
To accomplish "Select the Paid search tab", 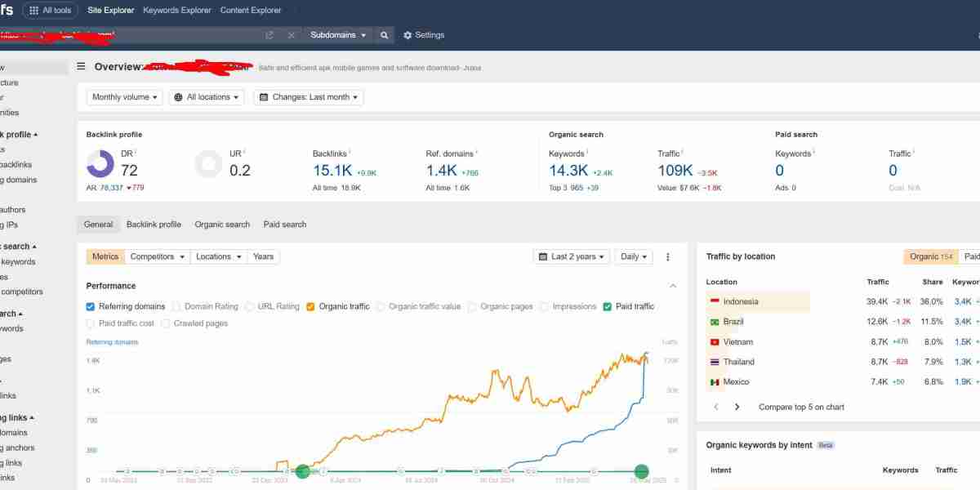I will click(x=285, y=225).
